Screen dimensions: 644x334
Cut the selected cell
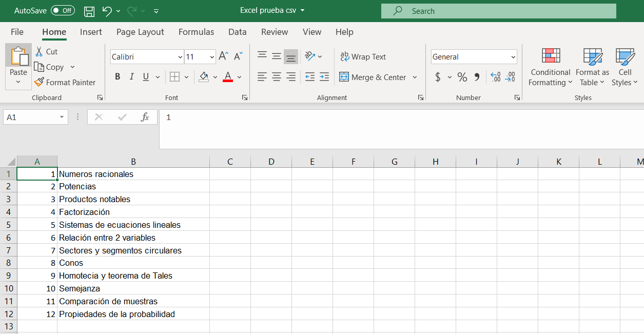tap(46, 51)
